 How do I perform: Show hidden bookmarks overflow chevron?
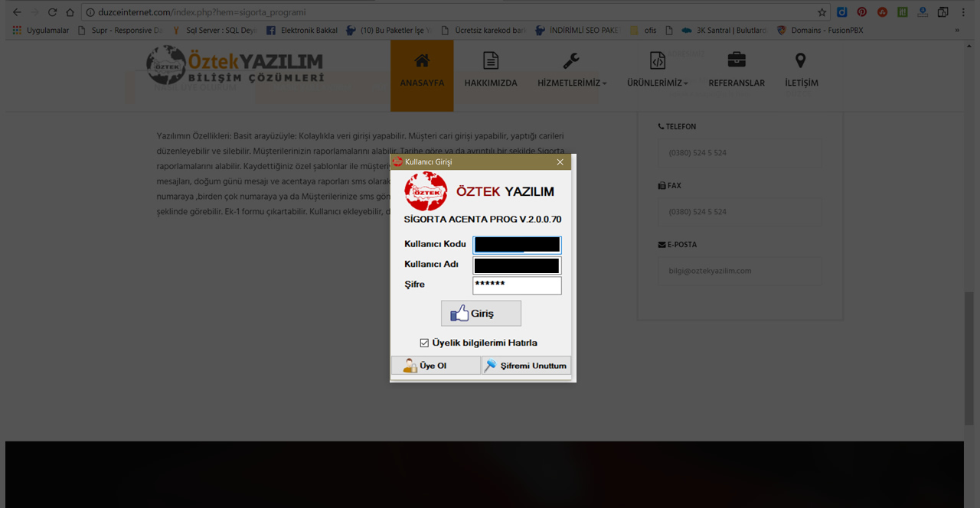(x=957, y=31)
